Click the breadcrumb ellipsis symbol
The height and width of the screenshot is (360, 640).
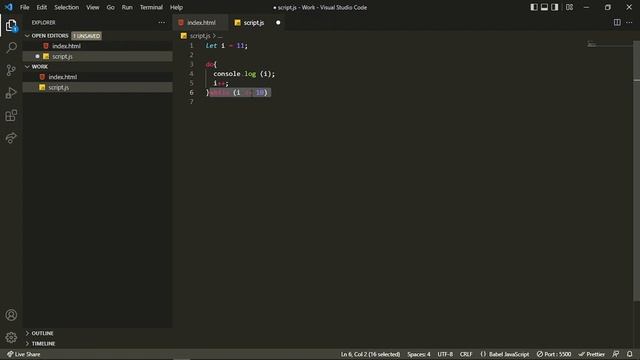tap(220, 36)
